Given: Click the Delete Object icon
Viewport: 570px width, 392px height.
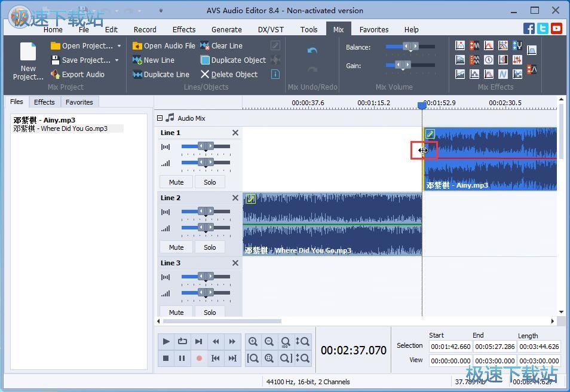Looking at the screenshot, I should (x=205, y=75).
